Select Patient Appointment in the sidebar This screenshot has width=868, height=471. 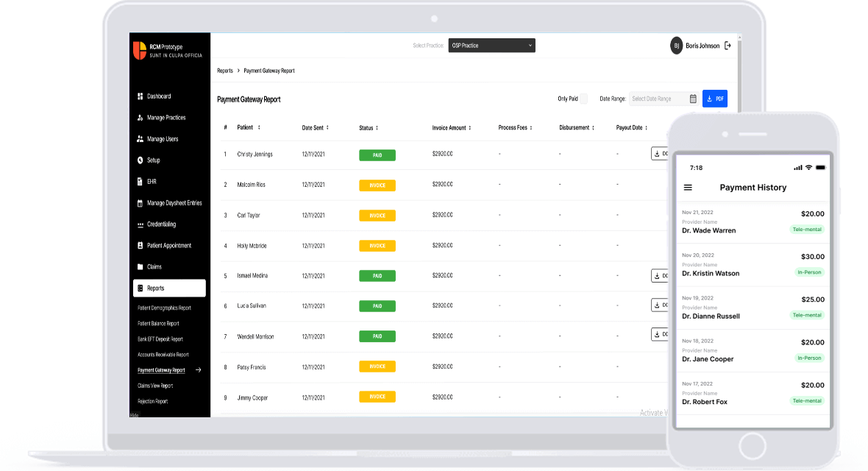coord(140,245)
